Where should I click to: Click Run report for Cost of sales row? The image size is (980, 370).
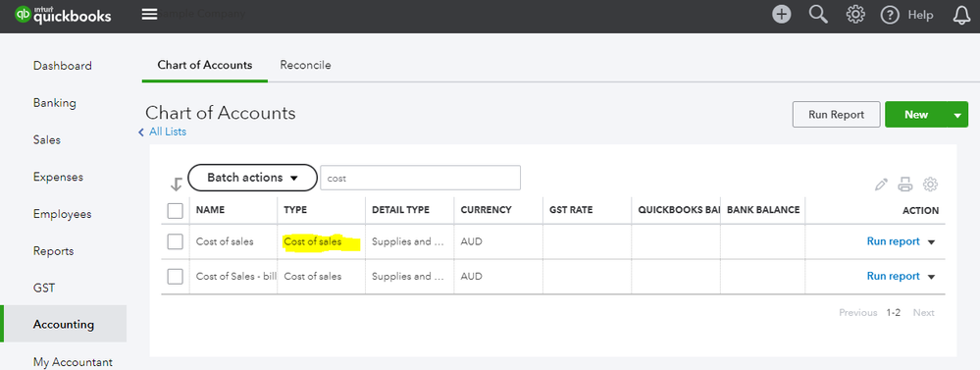(893, 241)
